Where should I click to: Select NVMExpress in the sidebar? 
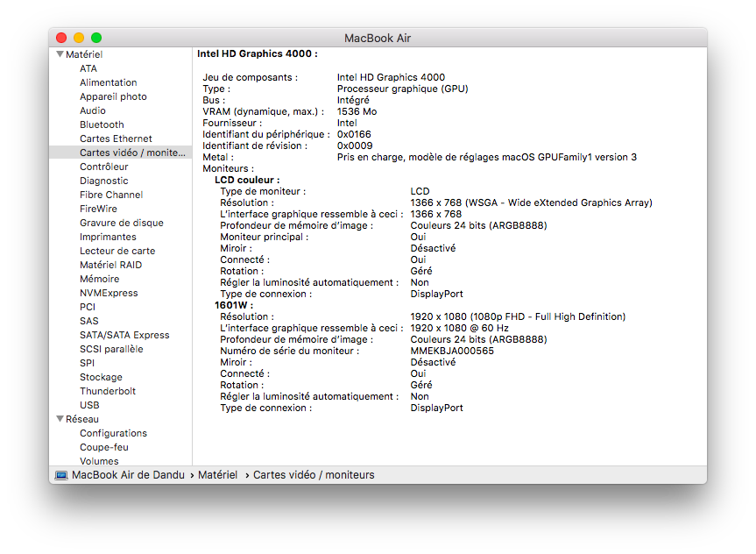coord(109,293)
